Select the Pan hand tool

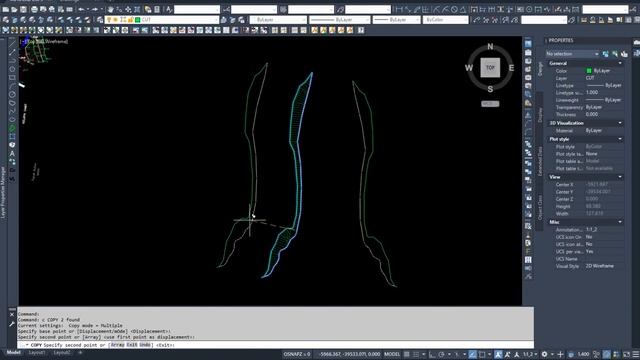pyautogui.click(x=110, y=9)
